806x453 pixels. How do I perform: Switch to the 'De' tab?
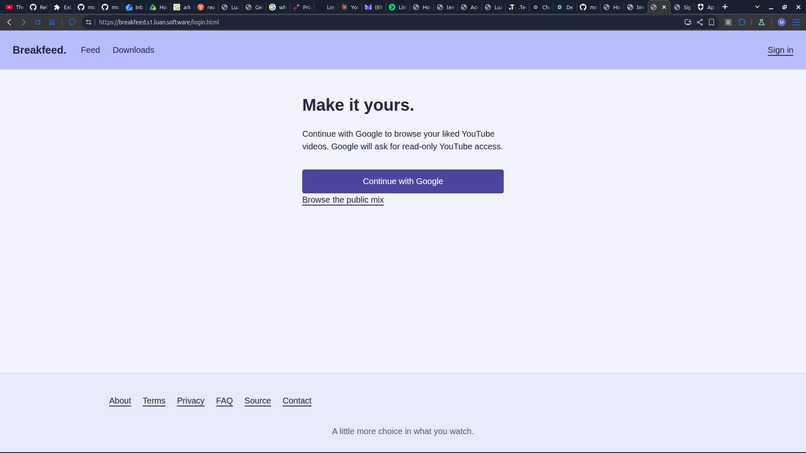[x=565, y=7]
